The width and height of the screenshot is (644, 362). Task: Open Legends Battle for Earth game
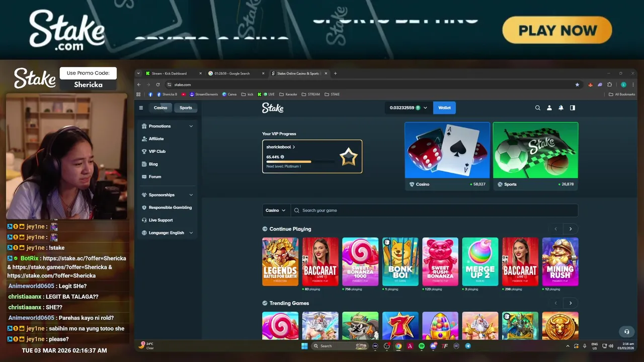click(x=280, y=261)
